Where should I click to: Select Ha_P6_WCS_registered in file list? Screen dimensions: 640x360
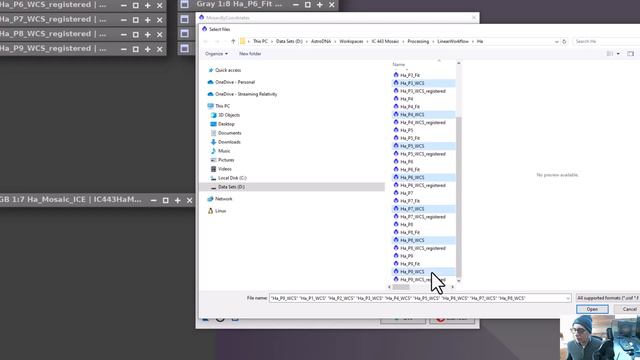point(422,185)
